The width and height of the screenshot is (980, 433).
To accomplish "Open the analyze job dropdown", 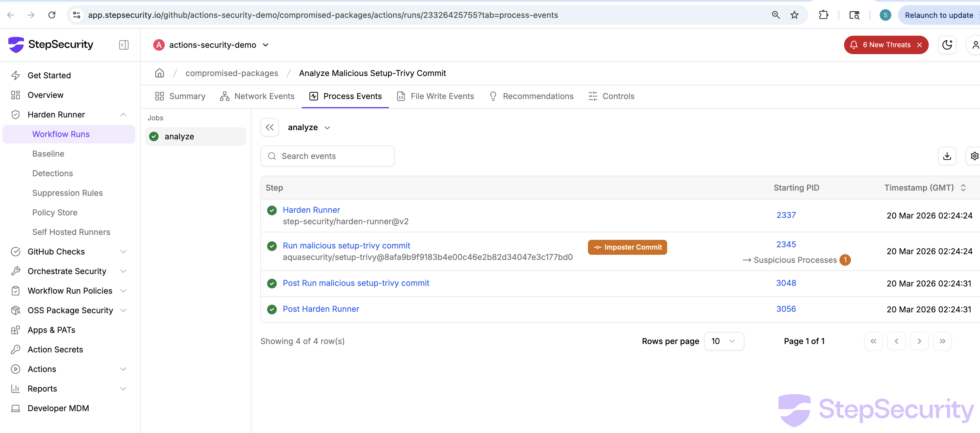I will point(309,127).
